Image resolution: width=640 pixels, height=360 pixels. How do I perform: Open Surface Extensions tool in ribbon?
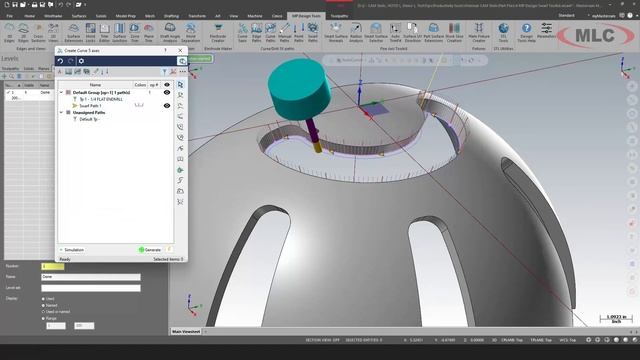(73, 33)
